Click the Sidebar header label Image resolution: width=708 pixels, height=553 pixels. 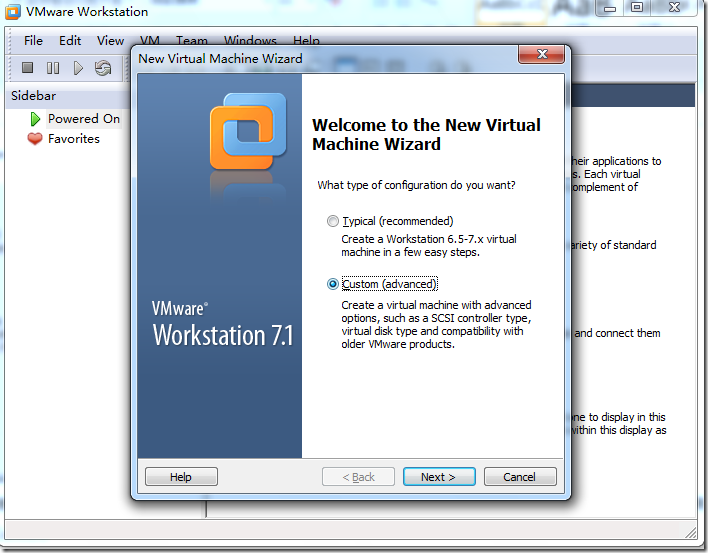pyautogui.click(x=33, y=96)
